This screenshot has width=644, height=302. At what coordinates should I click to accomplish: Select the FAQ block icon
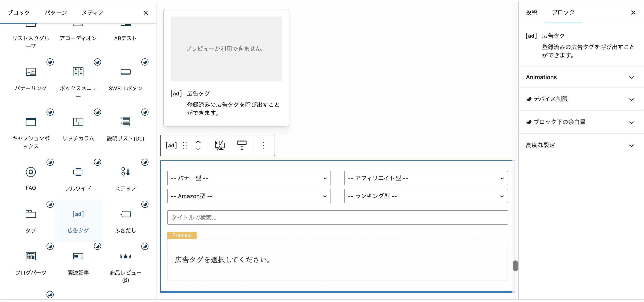(31, 172)
